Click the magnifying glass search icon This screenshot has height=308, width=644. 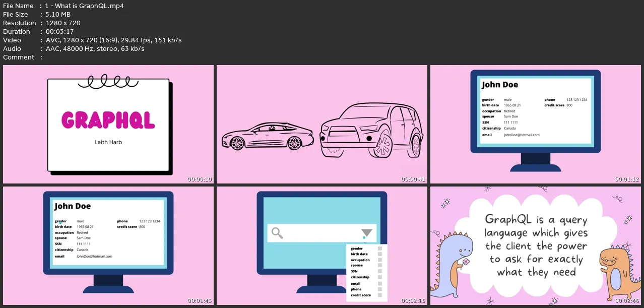pos(277,233)
